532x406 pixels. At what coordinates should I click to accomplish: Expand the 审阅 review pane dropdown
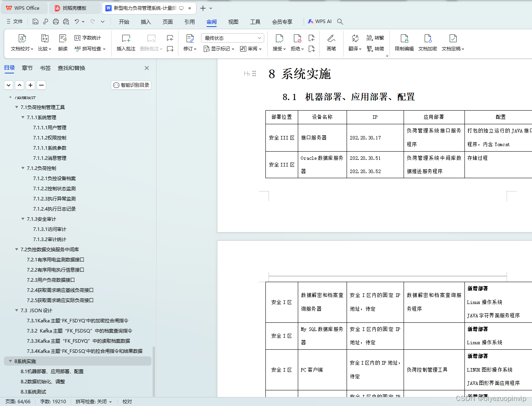click(251, 49)
